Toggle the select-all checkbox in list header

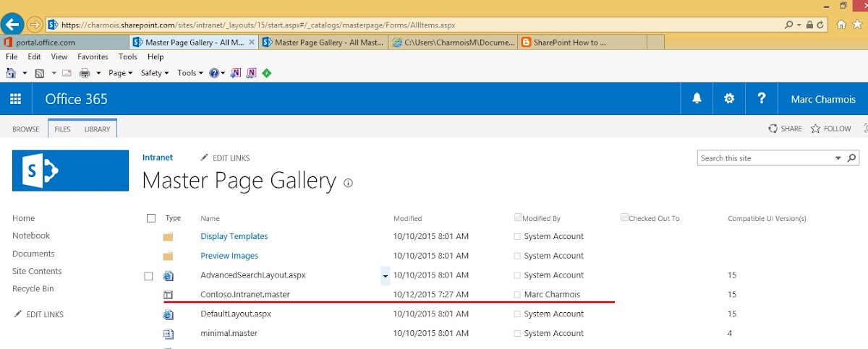pos(151,218)
